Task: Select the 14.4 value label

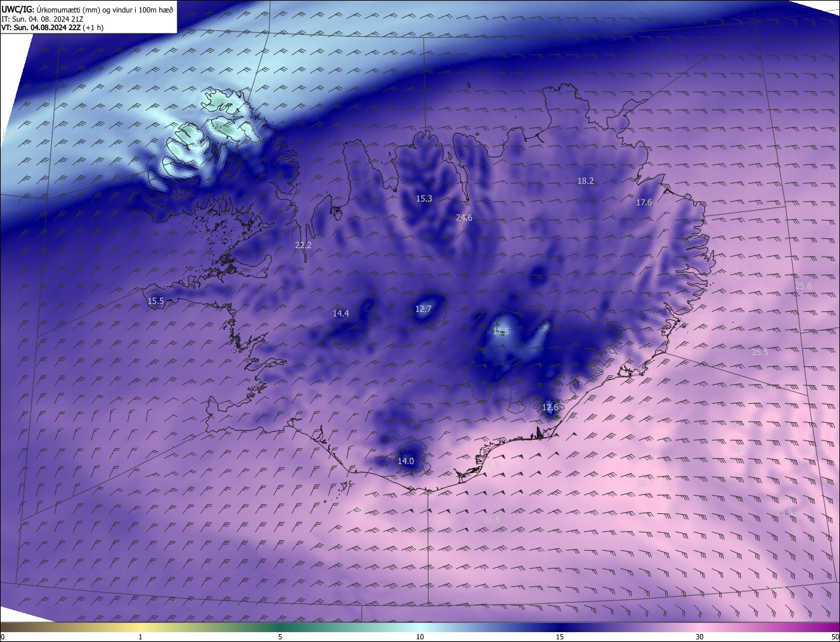Action: pos(341,313)
